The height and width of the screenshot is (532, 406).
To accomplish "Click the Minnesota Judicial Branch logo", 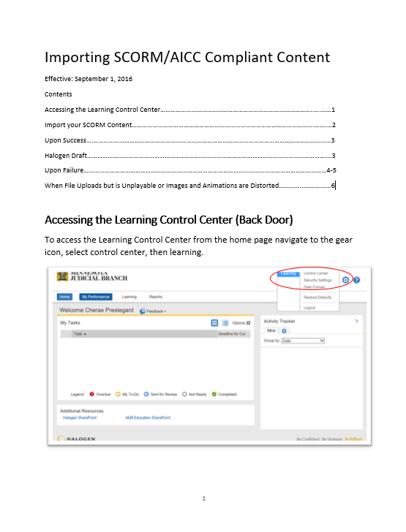I will coord(92,276).
